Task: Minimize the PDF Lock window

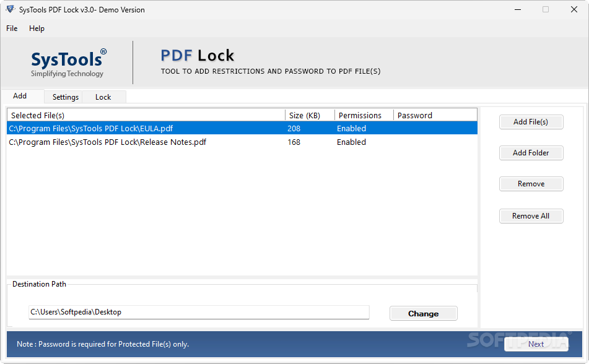Action: 518,9
